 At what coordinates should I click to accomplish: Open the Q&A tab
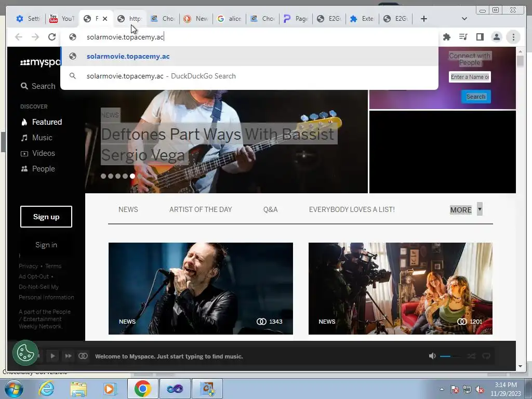tap(270, 209)
